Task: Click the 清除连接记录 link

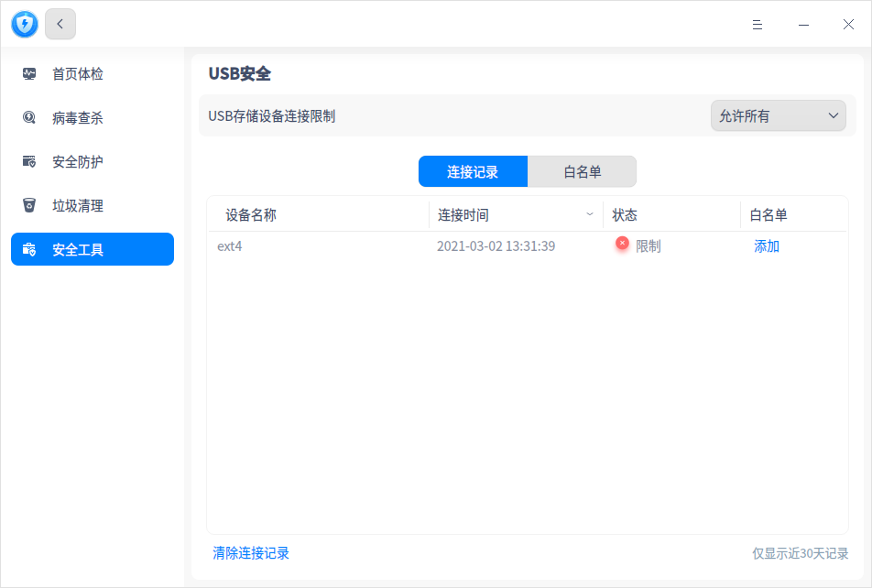Action: 251,553
